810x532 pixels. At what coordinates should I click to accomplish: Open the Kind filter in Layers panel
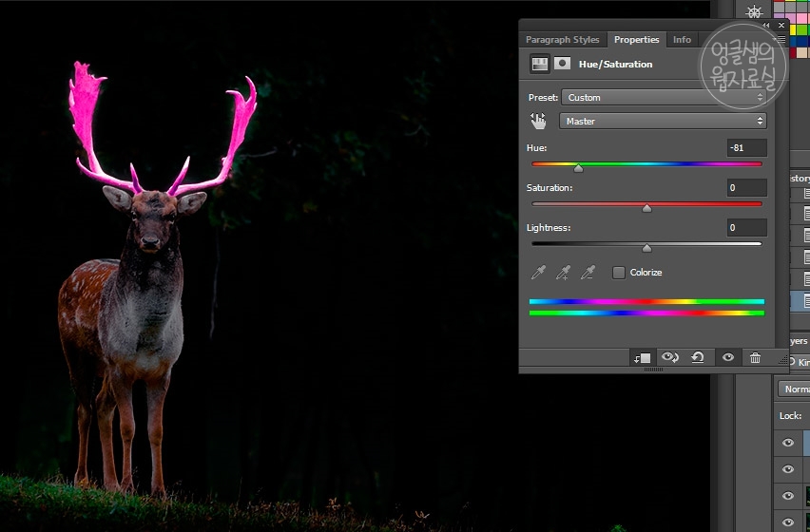click(800, 362)
